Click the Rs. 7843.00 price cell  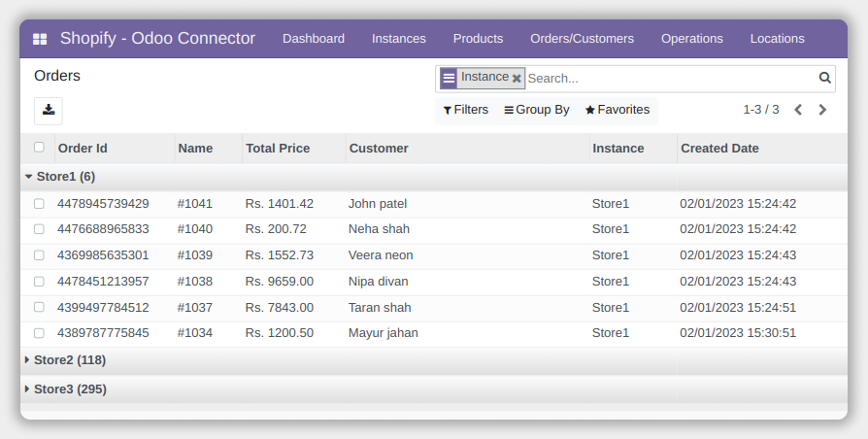279,307
